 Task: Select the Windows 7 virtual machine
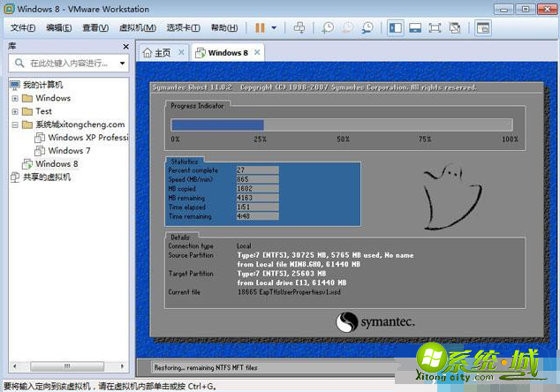[69, 151]
